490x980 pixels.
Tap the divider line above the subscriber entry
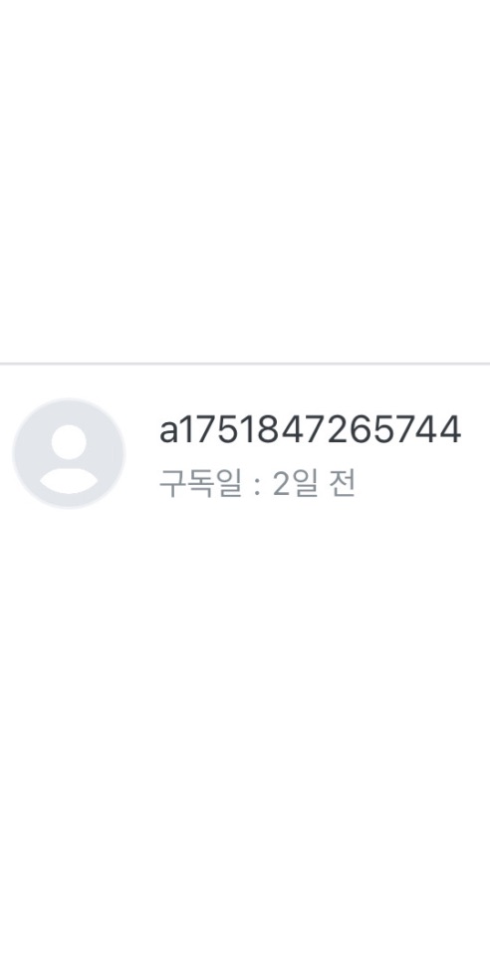(245, 364)
